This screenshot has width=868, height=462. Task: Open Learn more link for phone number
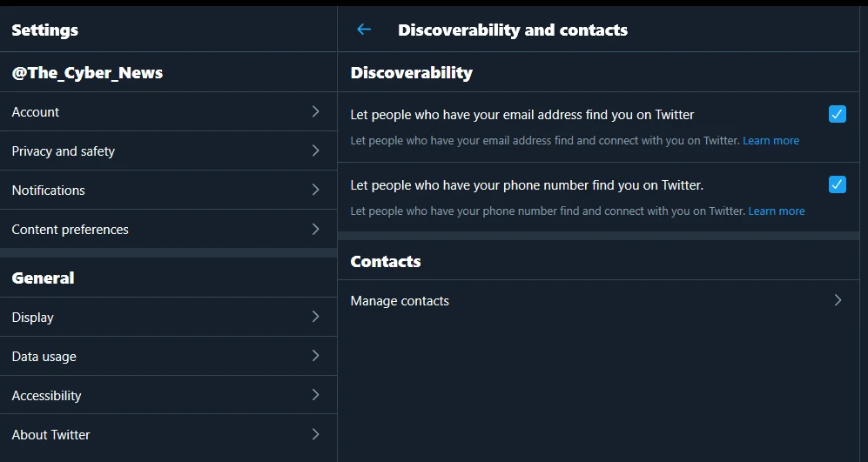(x=776, y=211)
